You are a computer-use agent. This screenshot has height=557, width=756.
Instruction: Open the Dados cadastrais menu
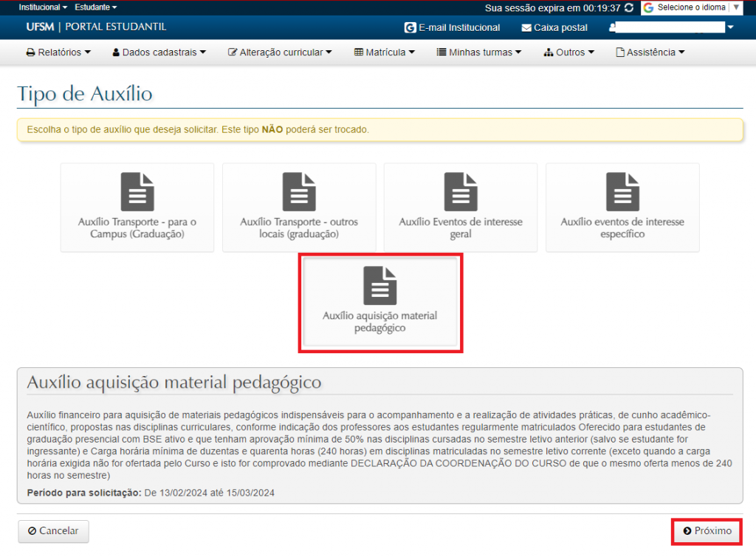(x=159, y=52)
